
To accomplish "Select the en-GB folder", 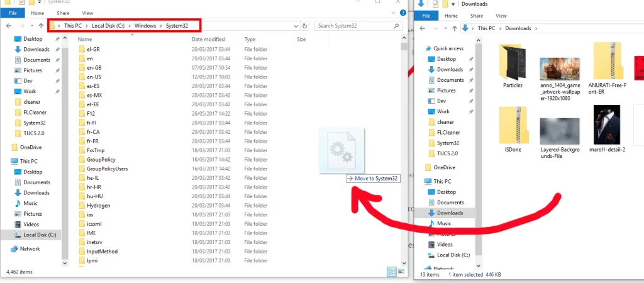I will click(x=94, y=68).
